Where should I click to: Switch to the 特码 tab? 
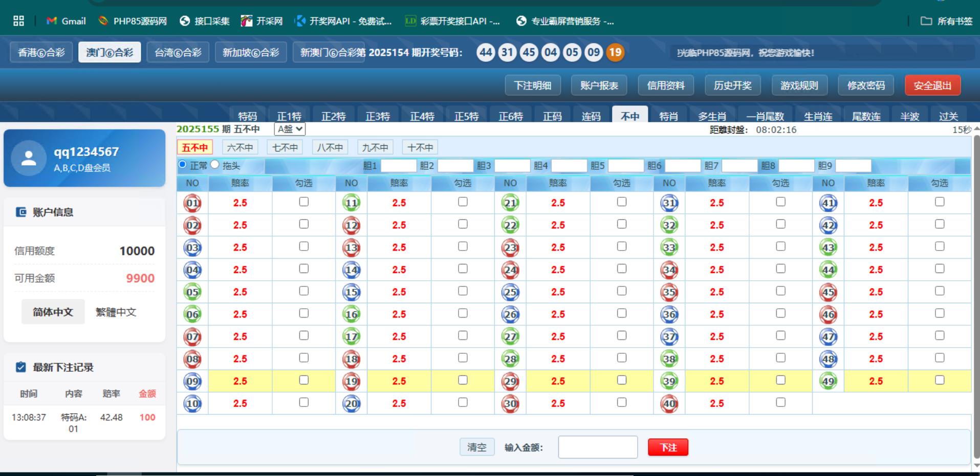247,116
